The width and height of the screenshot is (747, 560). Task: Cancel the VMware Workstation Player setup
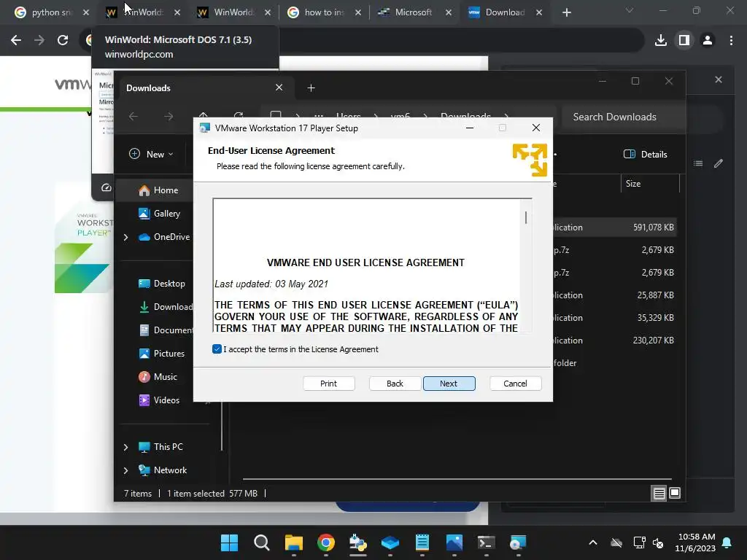[x=515, y=384]
